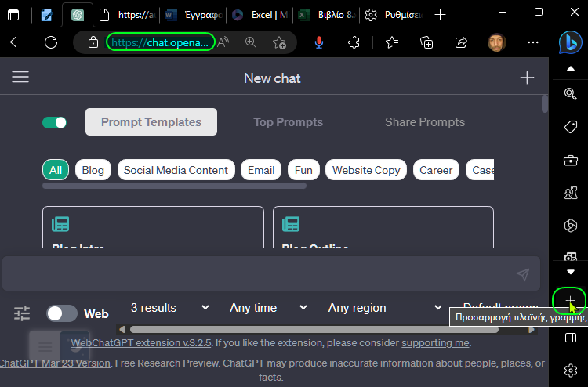Image resolution: width=588 pixels, height=387 pixels.
Task: Add a new browser tab
Action: tap(440, 15)
